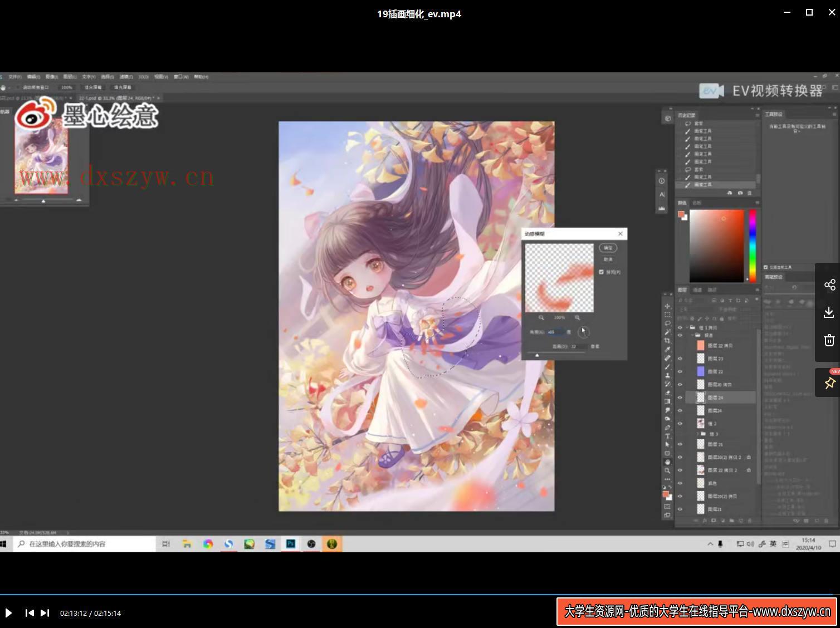The image size is (840, 628).
Task: Click the player download icon
Action: point(829,312)
